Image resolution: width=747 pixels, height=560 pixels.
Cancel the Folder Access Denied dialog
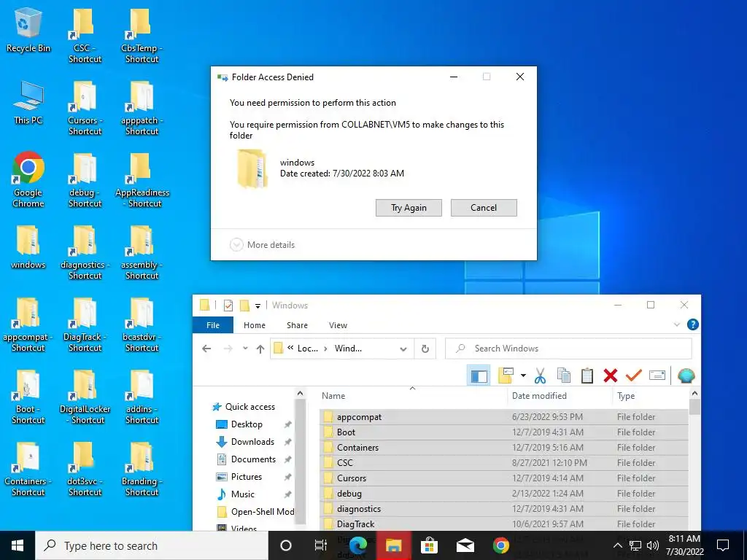pos(484,208)
